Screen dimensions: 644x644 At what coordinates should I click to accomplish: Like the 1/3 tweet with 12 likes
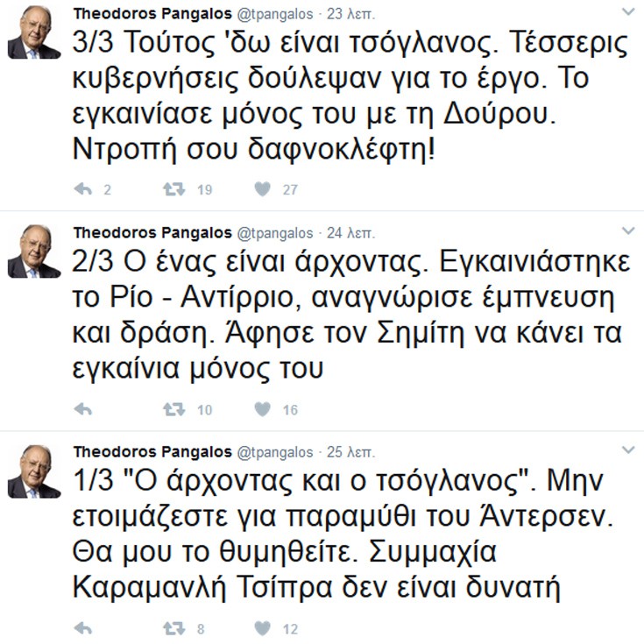click(263, 628)
